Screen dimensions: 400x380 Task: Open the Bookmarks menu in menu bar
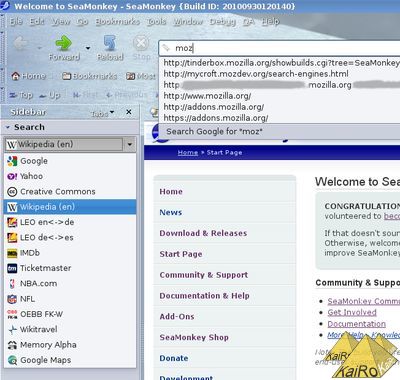[117, 22]
